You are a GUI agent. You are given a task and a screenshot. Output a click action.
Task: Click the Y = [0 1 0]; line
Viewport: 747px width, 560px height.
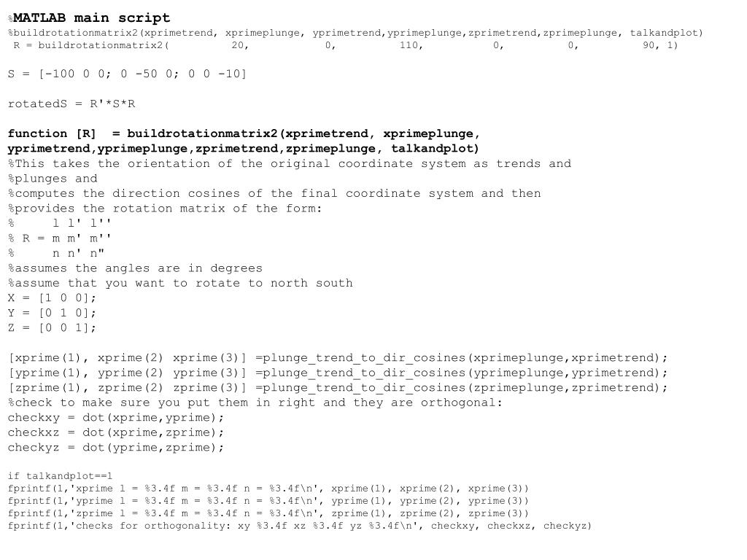tap(52, 313)
